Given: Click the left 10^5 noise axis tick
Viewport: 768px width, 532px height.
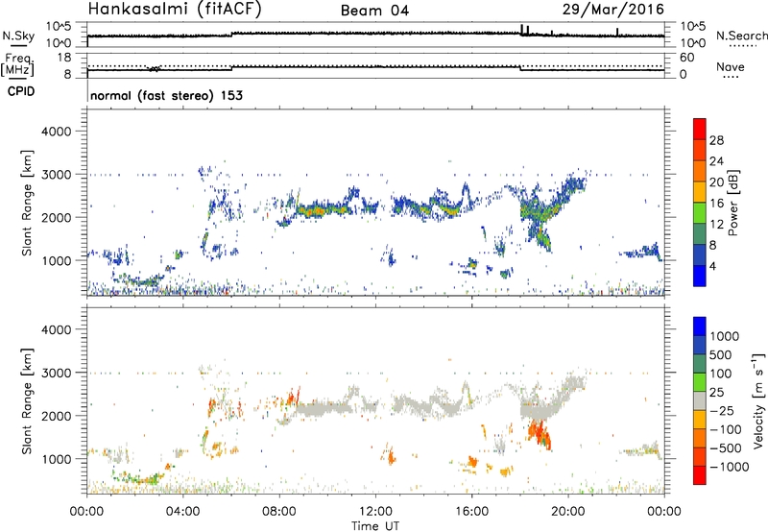Looking at the screenshot, I should click(59, 27).
